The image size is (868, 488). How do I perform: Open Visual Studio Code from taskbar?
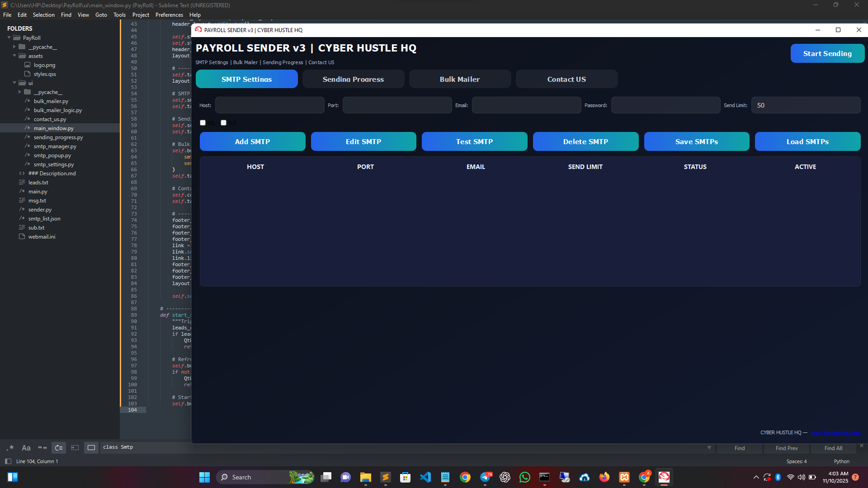coord(425,477)
